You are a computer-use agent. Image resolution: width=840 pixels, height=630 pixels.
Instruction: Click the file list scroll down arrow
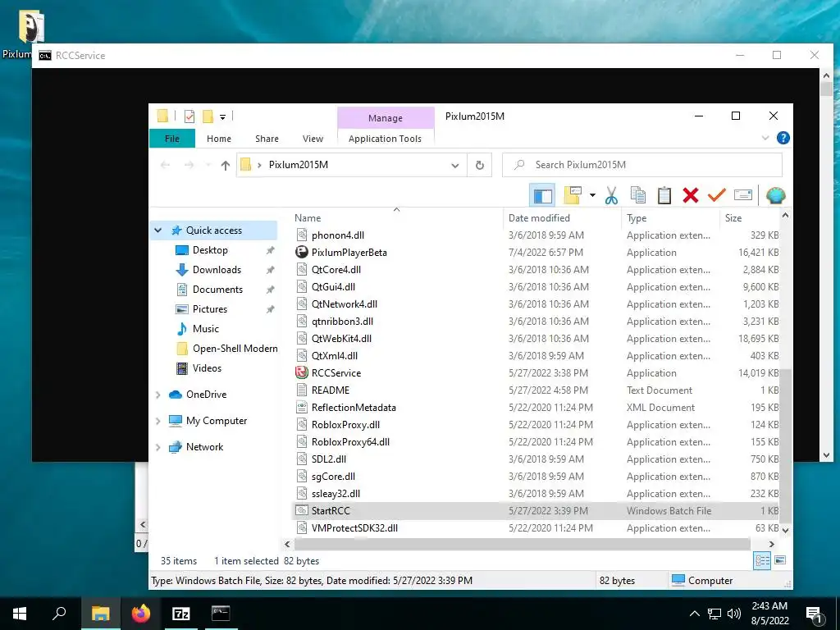pos(785,531)
